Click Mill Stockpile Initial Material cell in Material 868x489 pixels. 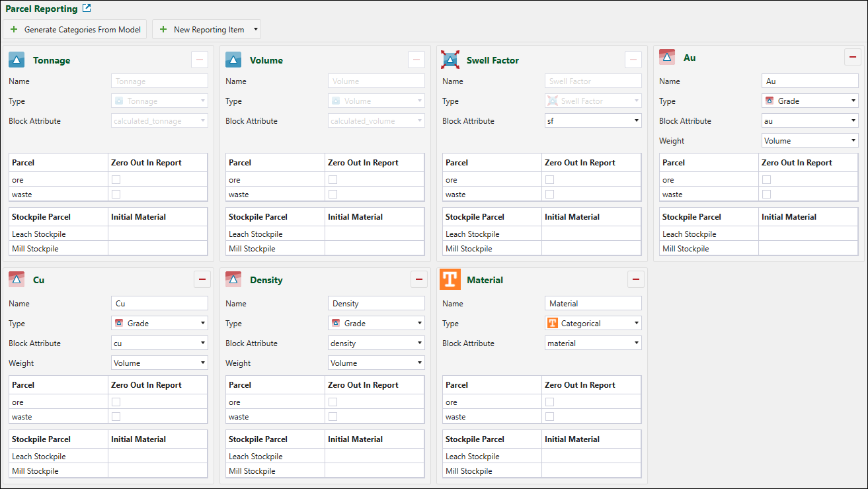(x=591, y=470)
